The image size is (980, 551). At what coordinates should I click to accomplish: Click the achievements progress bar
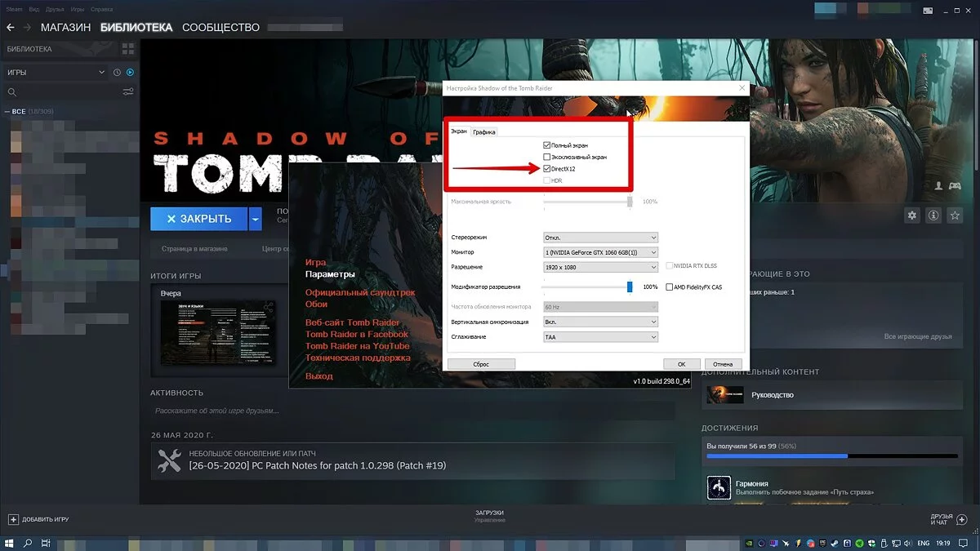pyautogui.click(x=832, y=457)
